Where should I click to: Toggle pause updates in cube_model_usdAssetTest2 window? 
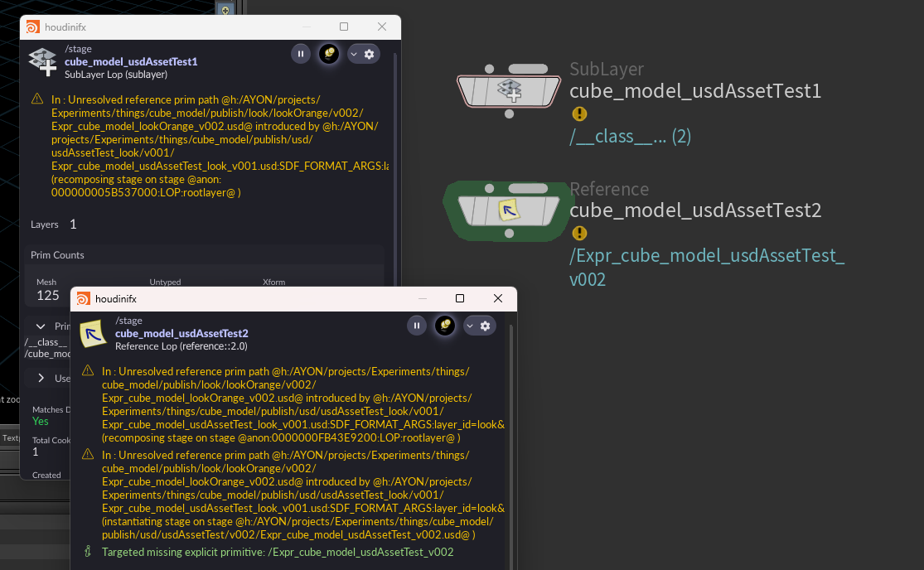417,326
